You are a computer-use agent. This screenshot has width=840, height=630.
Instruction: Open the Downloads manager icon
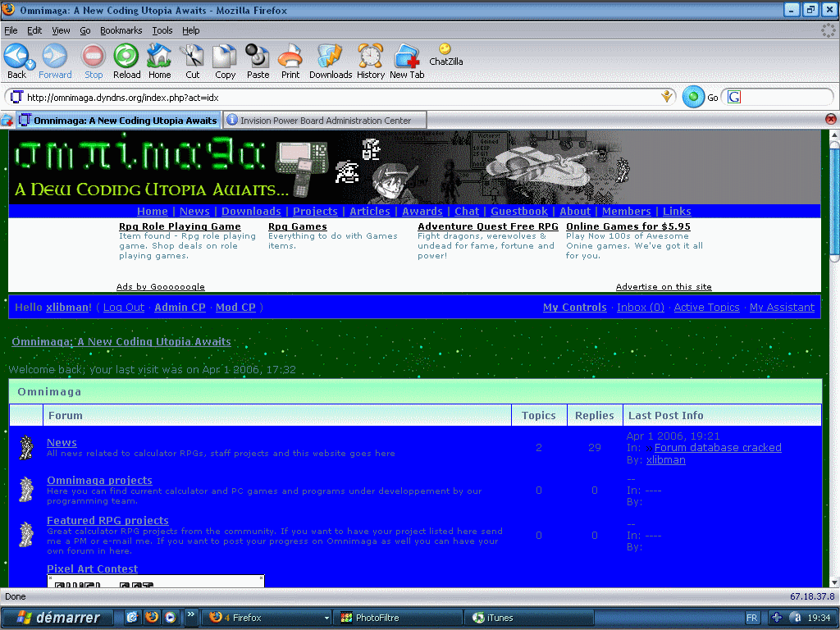[330, 57]
